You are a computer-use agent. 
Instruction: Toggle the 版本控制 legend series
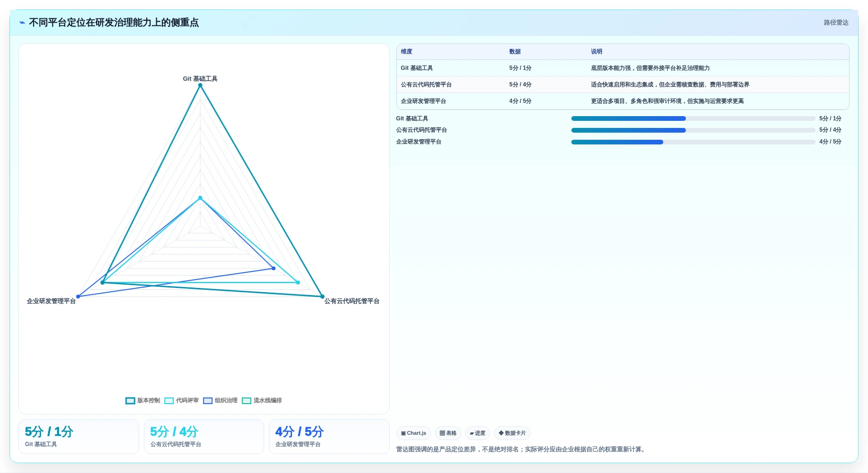[143, 400]
